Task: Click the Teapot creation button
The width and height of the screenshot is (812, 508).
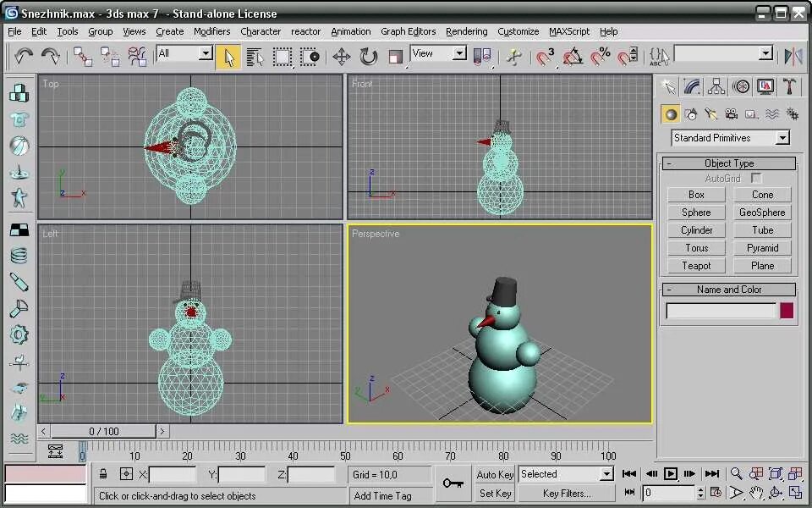Action: 695,265
